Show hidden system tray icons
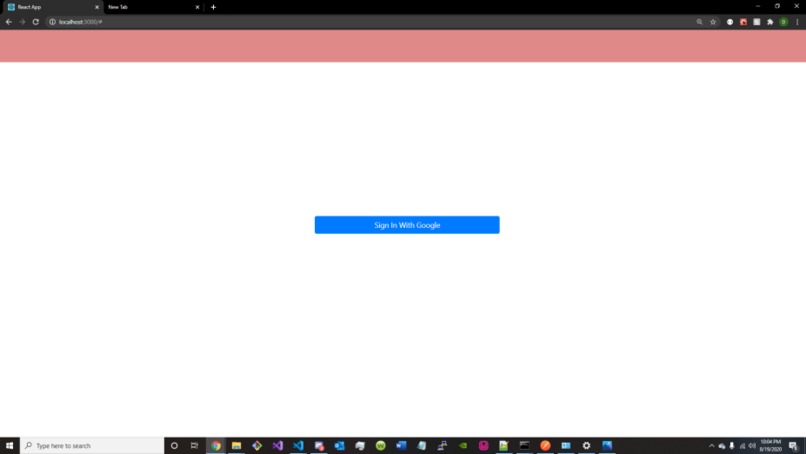The image size is (806, 454). coord(711,446)
